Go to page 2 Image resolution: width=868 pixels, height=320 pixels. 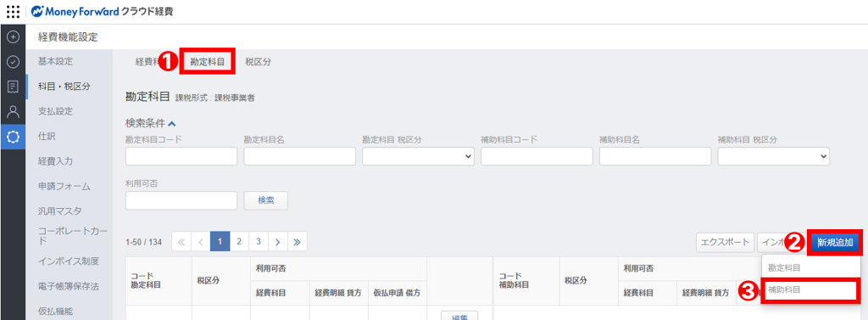(239, 242)
